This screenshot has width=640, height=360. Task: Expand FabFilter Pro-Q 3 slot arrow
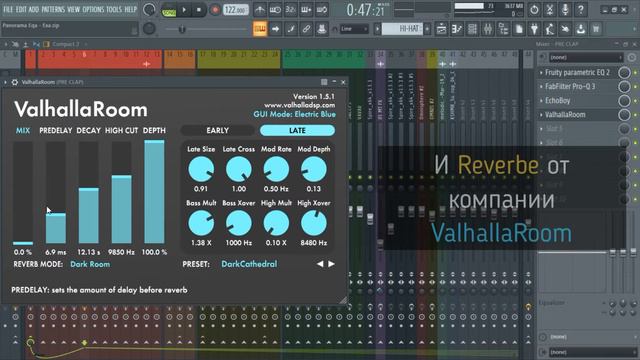point(541,87)
